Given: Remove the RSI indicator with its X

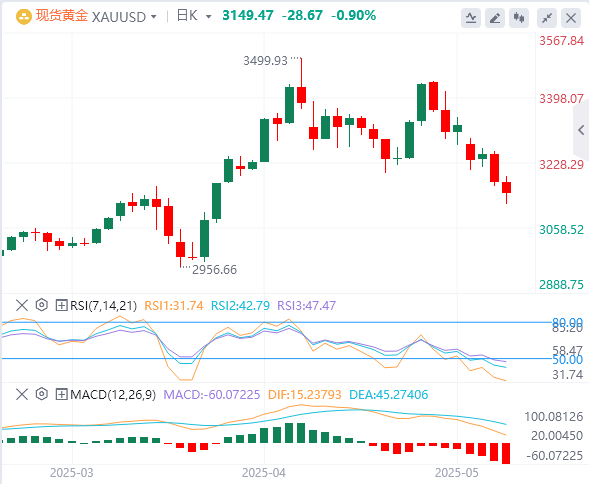Looking at the screenshot, I should 22,305.
